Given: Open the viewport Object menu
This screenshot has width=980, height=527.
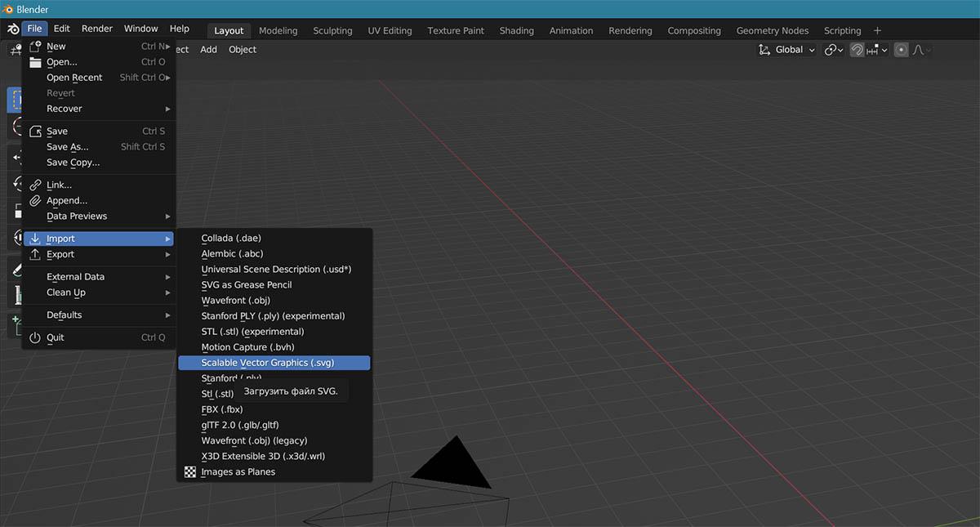Looking at the screenshot, I should point(243,50).
